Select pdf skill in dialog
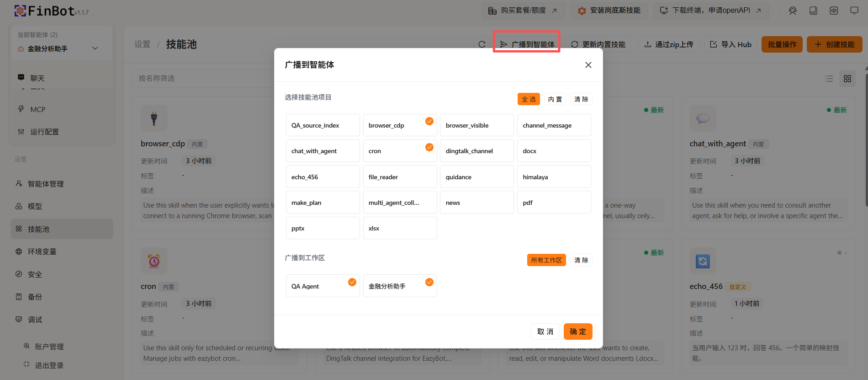This screenshot has height=380, width=868. (x=554, y=203)
